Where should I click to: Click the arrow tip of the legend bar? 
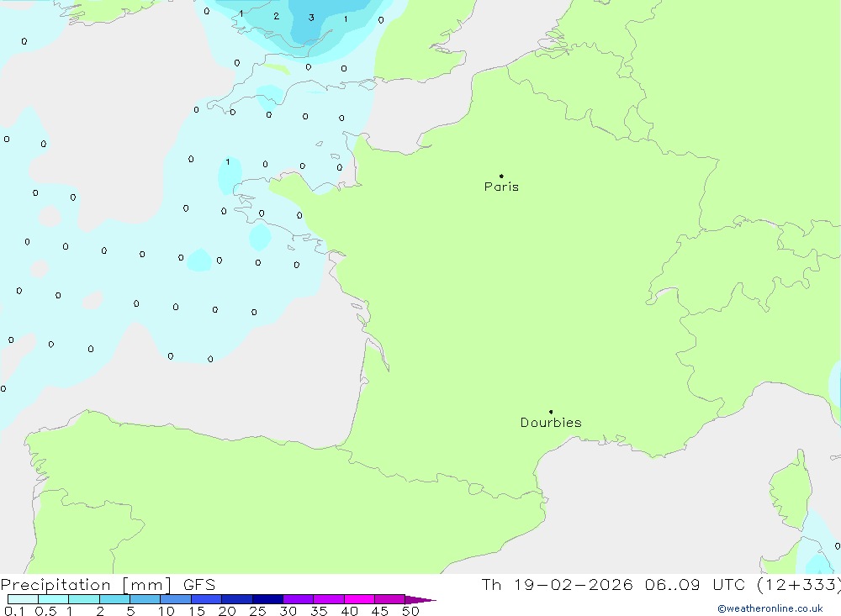click(421, 600)
